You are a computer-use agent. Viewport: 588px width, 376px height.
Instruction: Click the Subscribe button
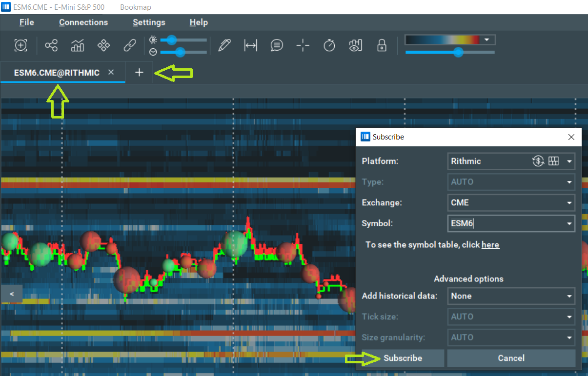[403, 358]
